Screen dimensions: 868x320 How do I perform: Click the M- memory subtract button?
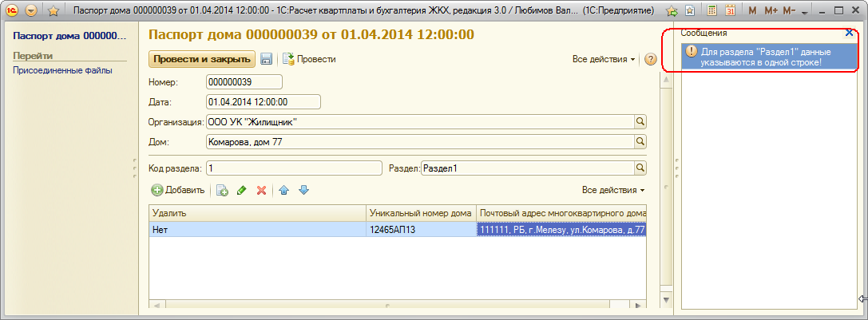[789, 10]
